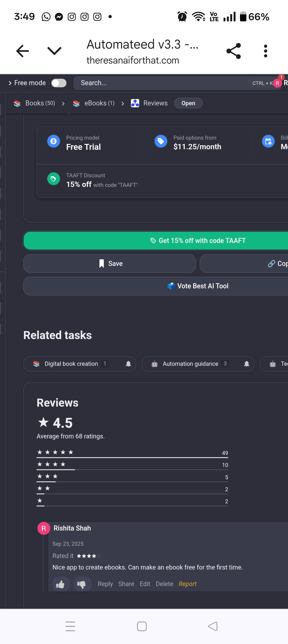Click Edit on the review
The height and width of the screenshot is (644, 288).
(145, 584)
